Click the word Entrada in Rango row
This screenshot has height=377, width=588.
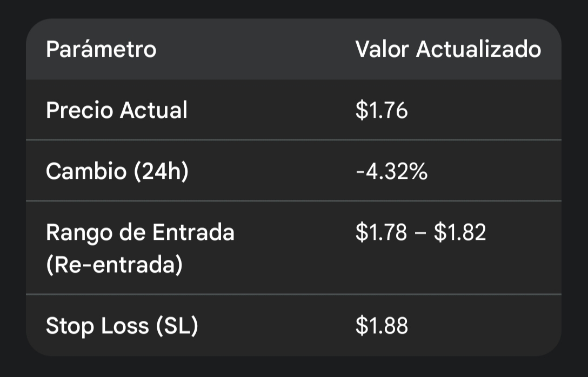point(193,232)
